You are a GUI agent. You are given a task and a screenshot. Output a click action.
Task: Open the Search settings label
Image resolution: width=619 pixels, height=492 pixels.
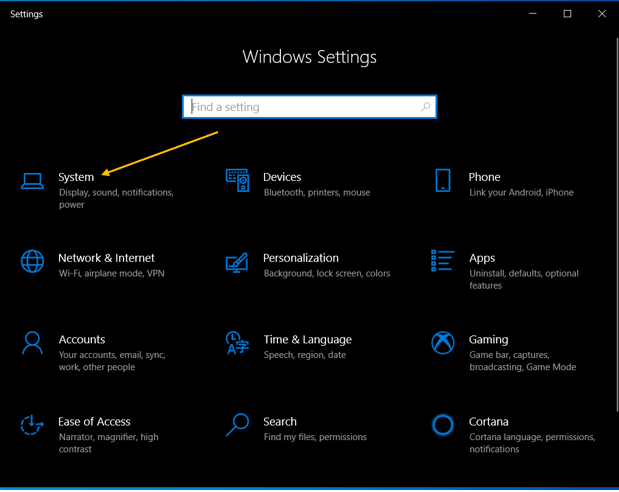click(x=279, y=422)
